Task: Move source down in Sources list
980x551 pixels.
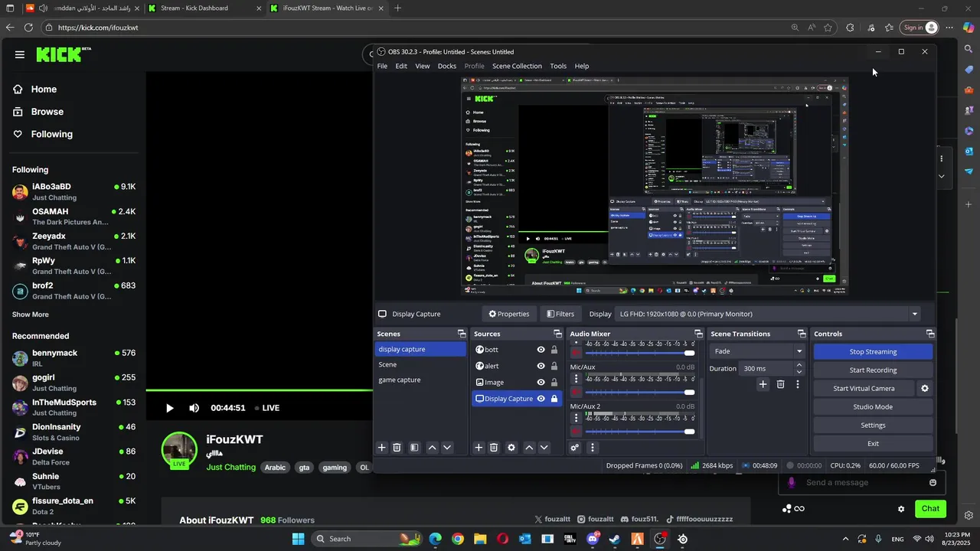Action: 544,448
